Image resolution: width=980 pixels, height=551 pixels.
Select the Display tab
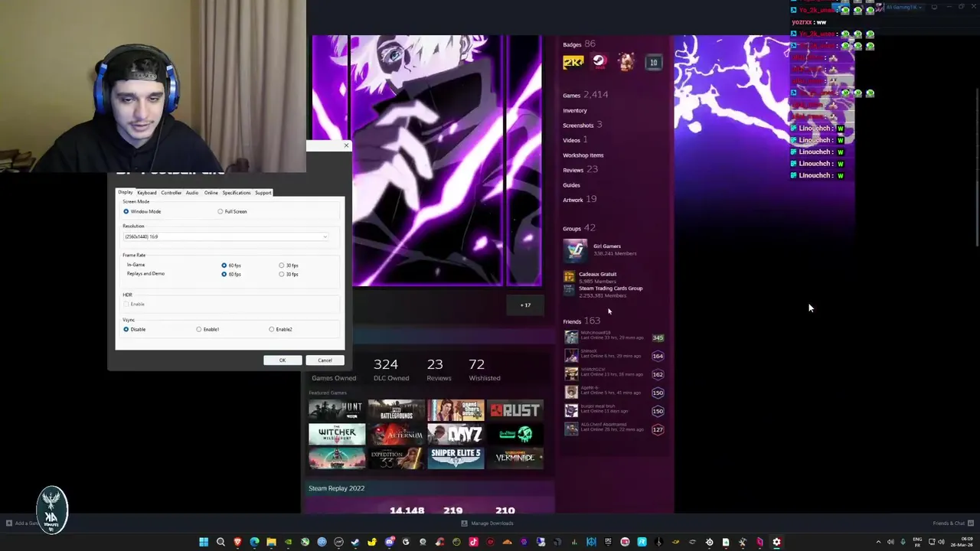point(126,192)
